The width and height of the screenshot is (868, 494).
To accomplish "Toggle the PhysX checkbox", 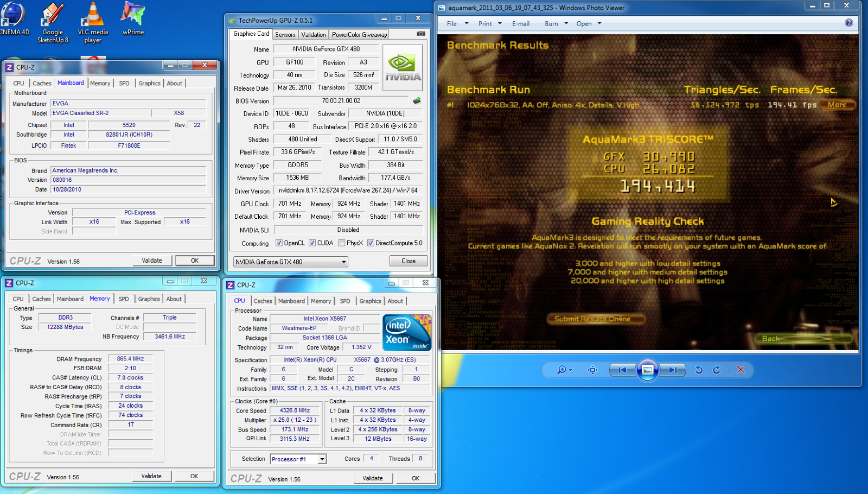I will pyautogui.click(x=342, y=243).
